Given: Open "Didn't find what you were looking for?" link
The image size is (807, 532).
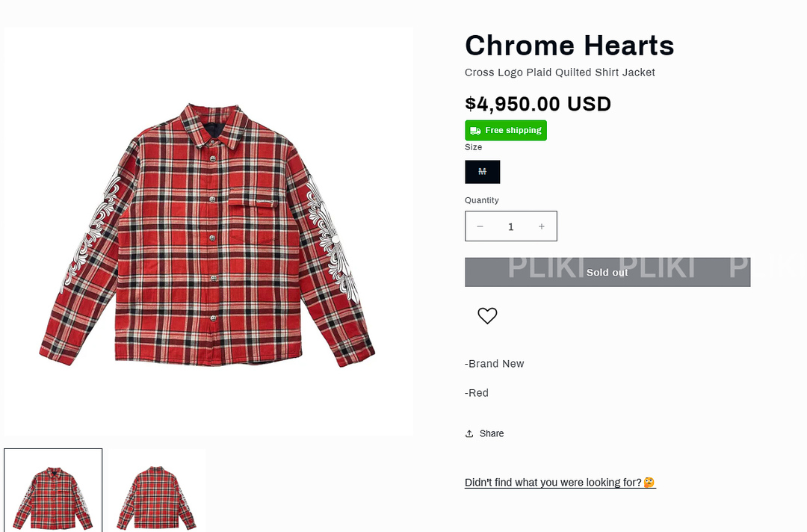Looking at the screenshot, I should [x=553, y=483].
